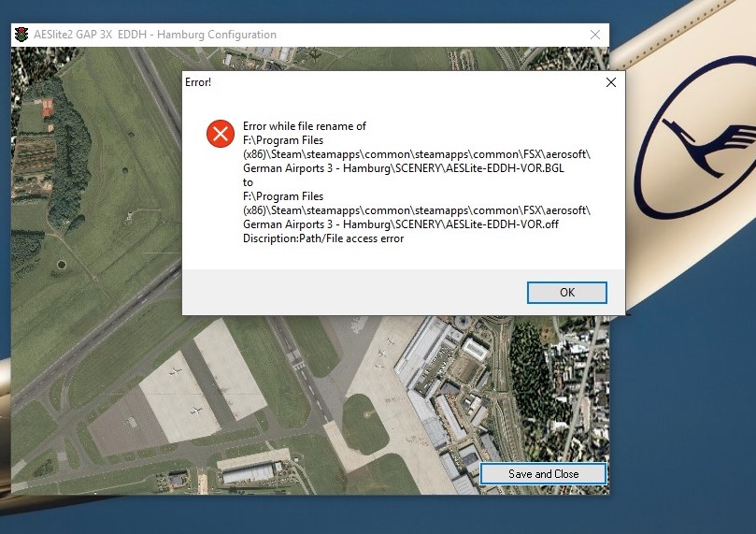Click the word 'to' between the two paths

248,182
